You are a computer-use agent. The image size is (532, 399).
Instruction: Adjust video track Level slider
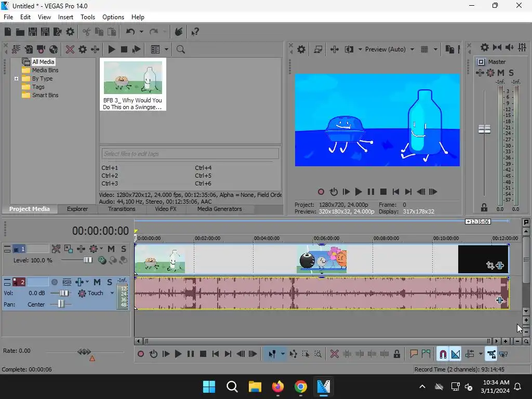(x=88, y=260)
